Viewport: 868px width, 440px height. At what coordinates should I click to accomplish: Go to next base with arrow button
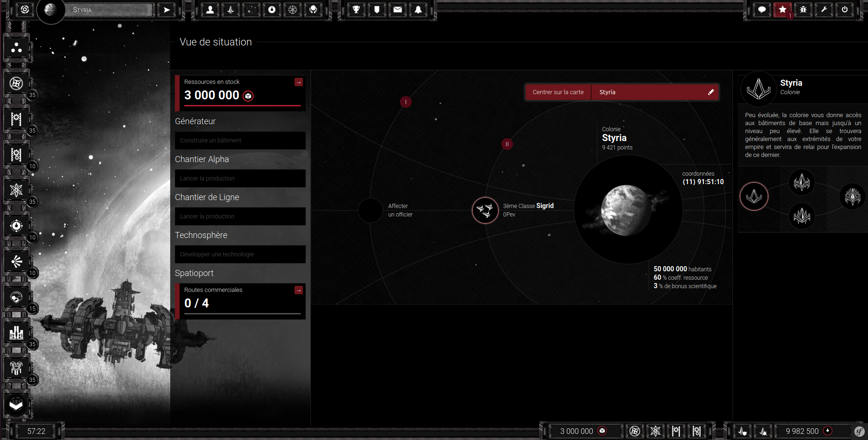[166, 10]
